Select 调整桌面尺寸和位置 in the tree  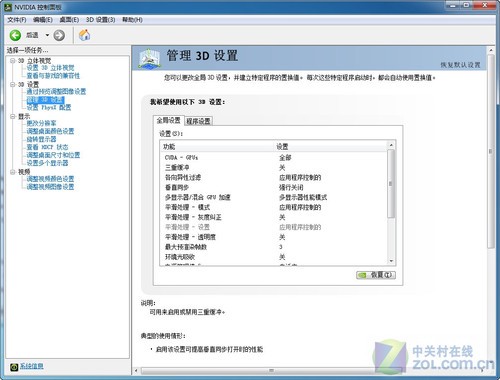click(x=53, y=155)
